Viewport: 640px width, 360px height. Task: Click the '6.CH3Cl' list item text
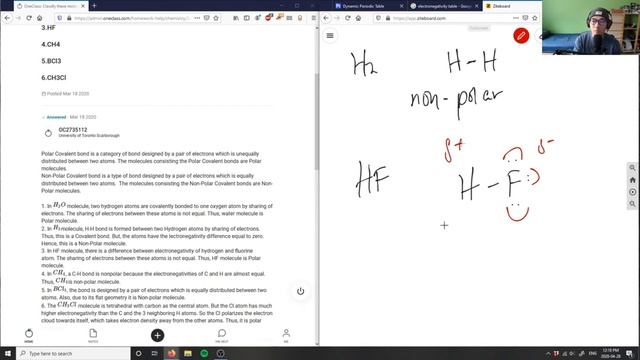click(53, 78)
